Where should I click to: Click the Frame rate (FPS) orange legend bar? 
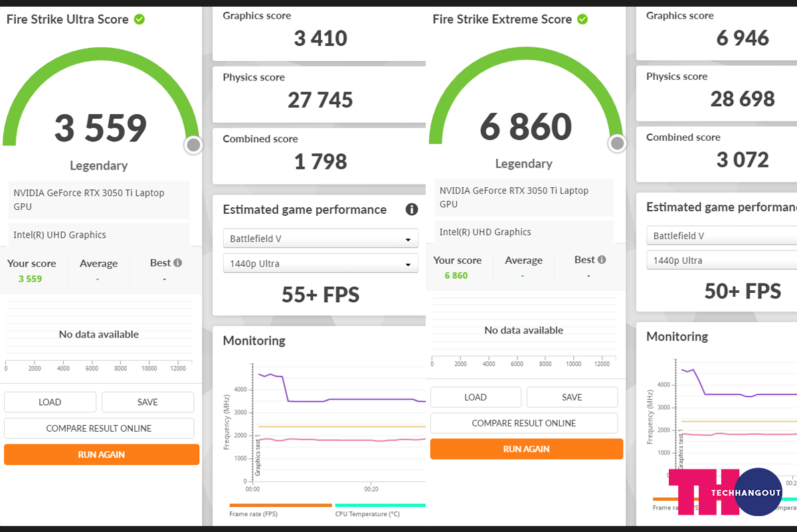click(x=280, y=505)
